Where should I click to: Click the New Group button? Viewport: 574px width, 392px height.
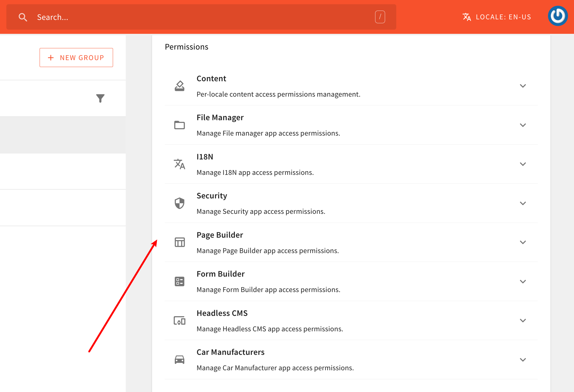76,57
